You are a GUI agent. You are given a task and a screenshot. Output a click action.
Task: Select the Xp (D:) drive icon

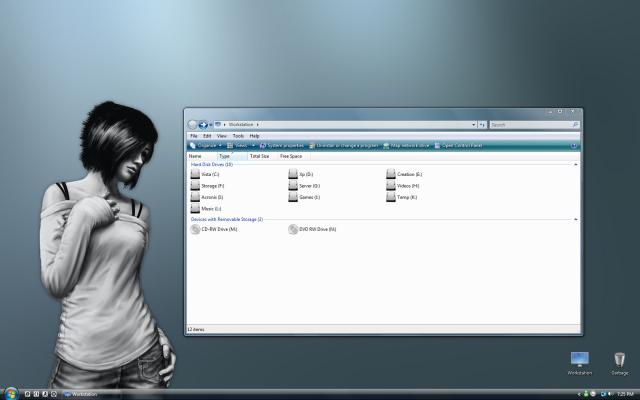pos(293,174)
